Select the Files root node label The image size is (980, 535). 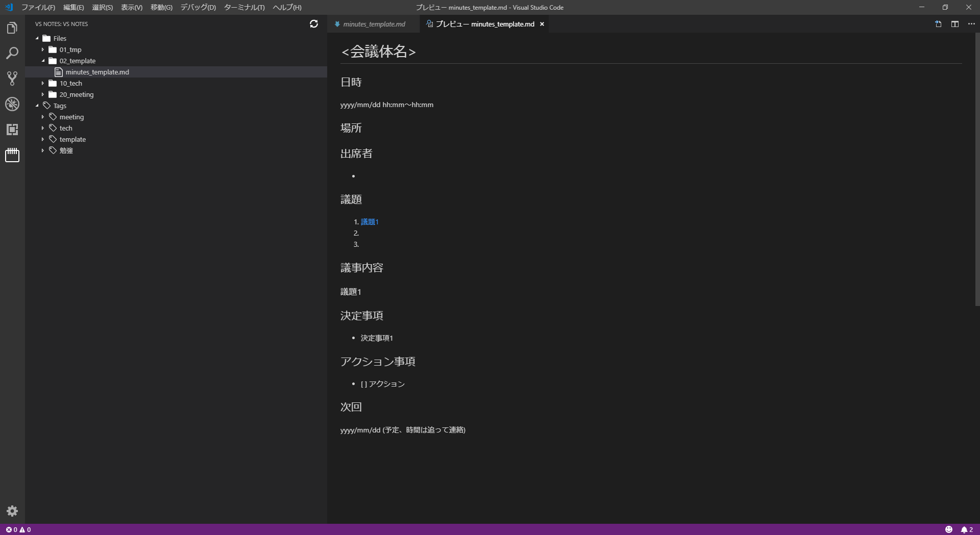pos(60,38)
